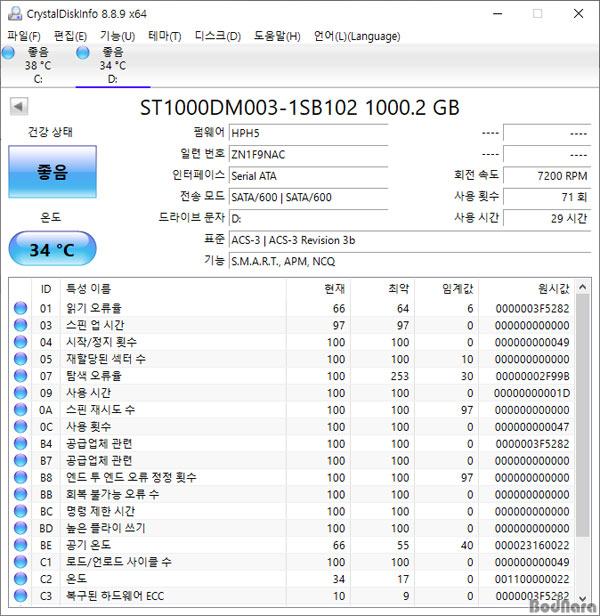This screenshot has height=616, width=600.
Task: Select attribute name 탐색 오류율
Action: (x=94, y=376)
